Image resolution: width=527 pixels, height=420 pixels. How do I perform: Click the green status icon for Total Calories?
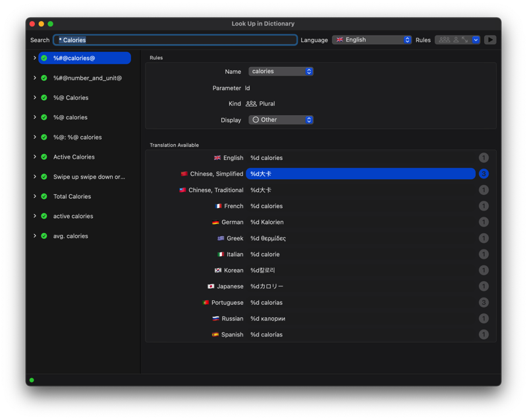[44, 197]
